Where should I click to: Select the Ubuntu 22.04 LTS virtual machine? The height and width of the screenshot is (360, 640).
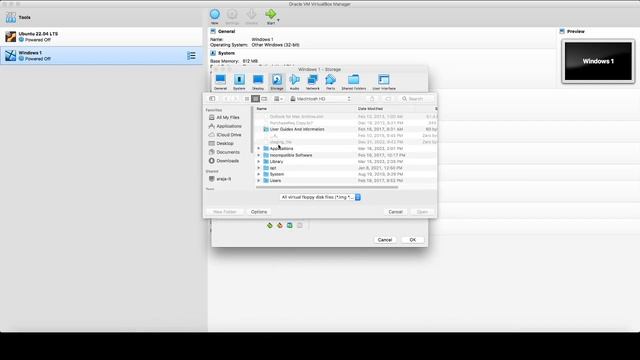[101, 37]
